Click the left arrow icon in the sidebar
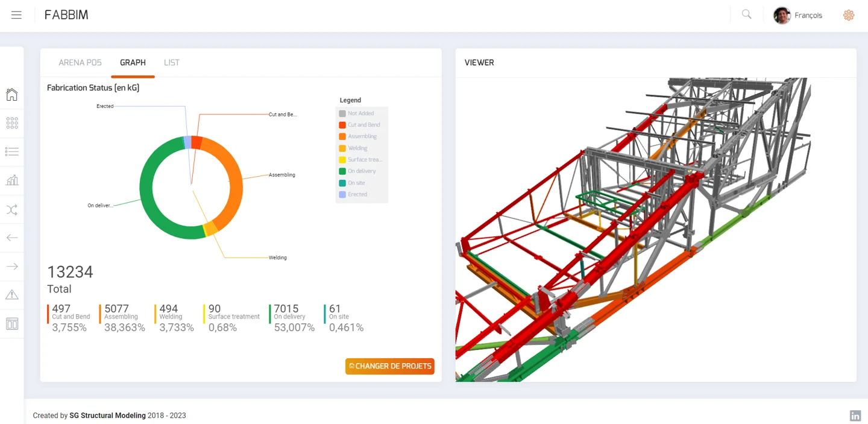The image size is (868, 424). tap(12, 238)
